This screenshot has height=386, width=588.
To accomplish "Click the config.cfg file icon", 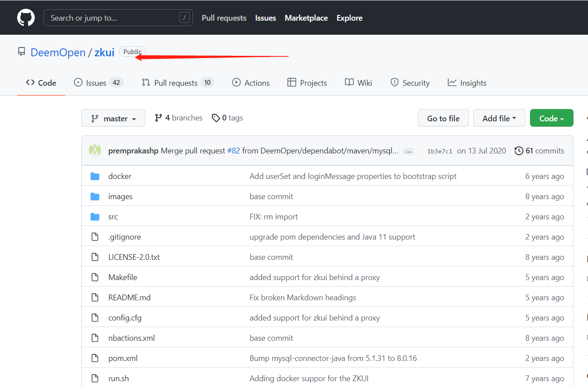I will tap(95, 318).
